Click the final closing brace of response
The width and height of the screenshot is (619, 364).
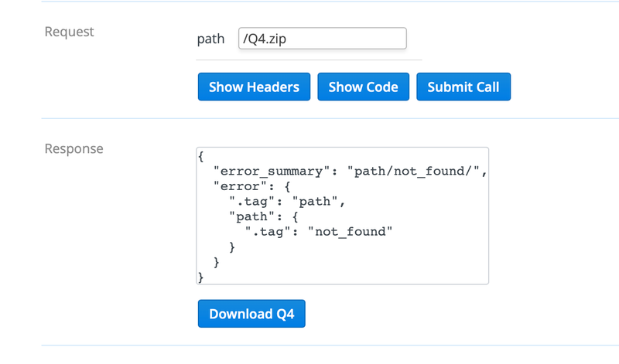(x=201, y=277)
